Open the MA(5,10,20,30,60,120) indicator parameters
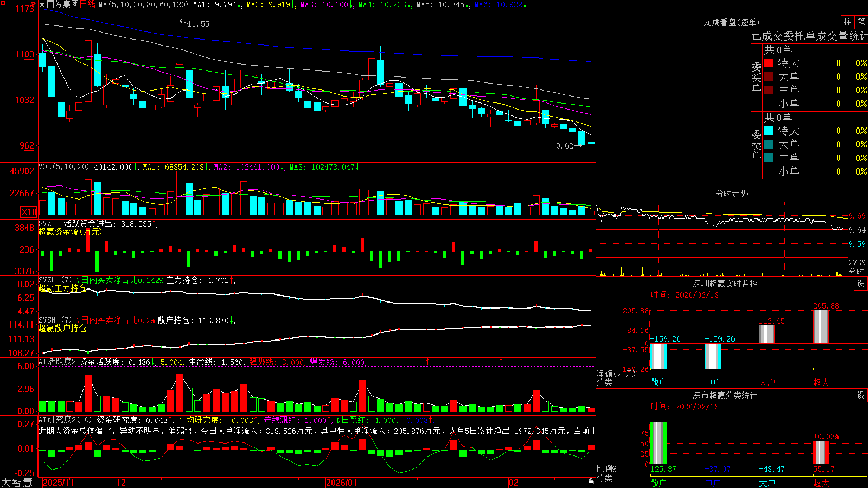Screen dimensions: 868x488 click(144, 4)
